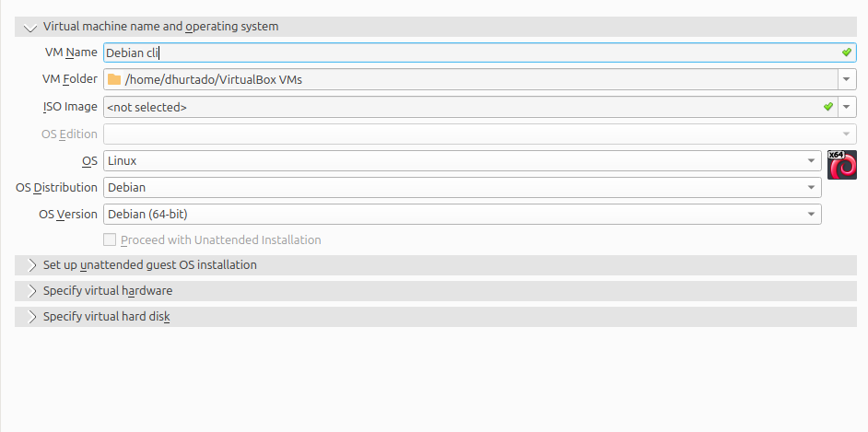Screen dimensions: 868x432
Task: Click the OS Version label
Action: 67,215
